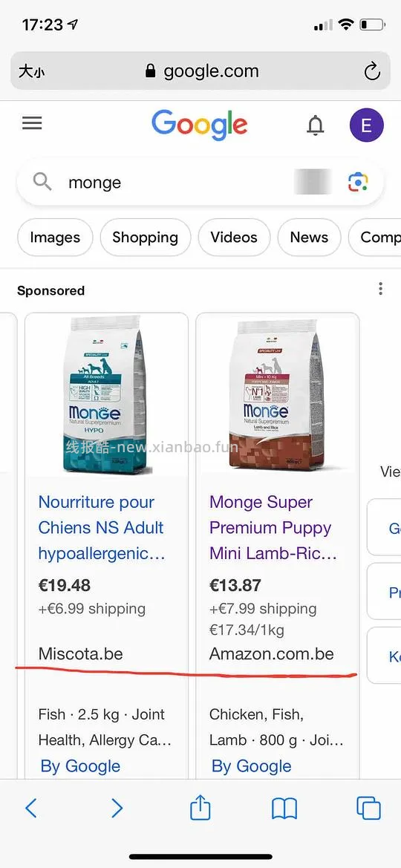
Task: Switch to the Shopping filter tab
Action: [x=145, y=238]
